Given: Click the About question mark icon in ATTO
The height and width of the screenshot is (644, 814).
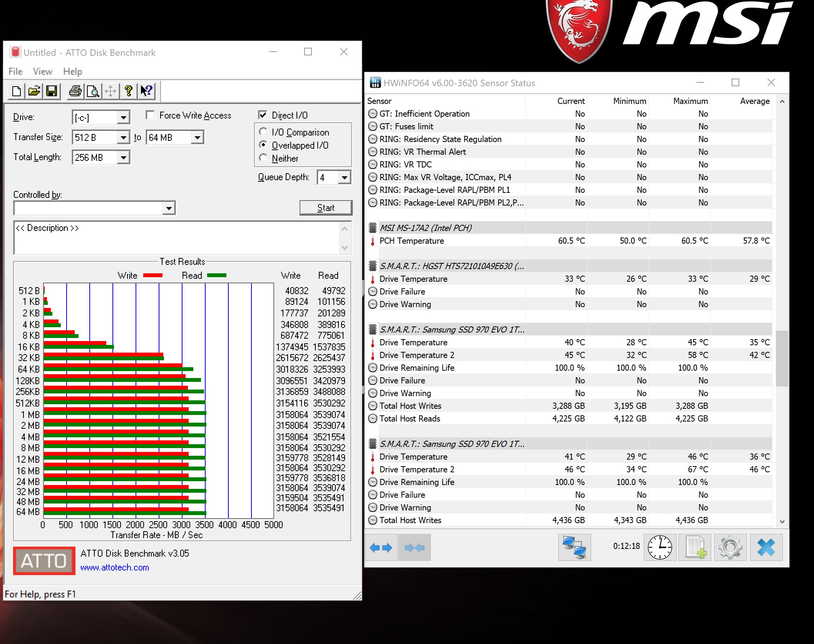Looking at the screenshot, I should point(128,91).
